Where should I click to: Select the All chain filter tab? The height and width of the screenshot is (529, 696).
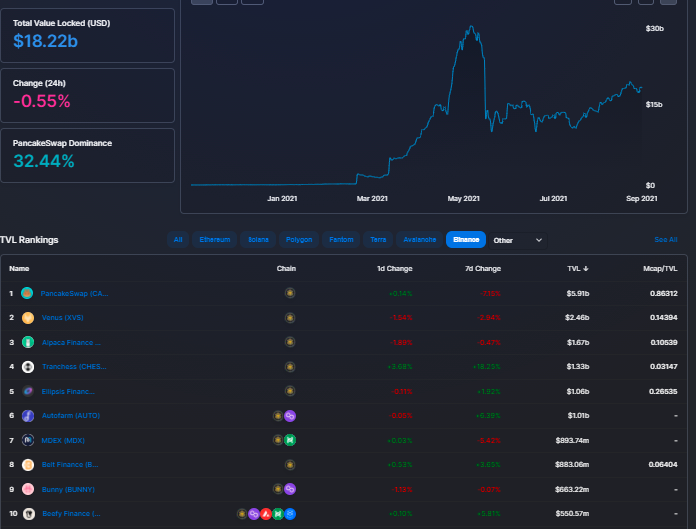pyautogui.click(x=178, y=240)
